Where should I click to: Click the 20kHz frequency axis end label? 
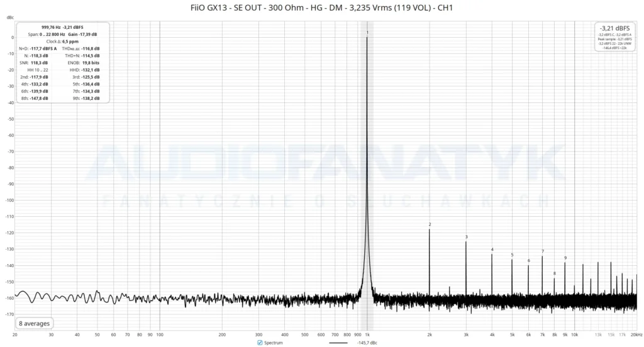click(x=636, y=334)
